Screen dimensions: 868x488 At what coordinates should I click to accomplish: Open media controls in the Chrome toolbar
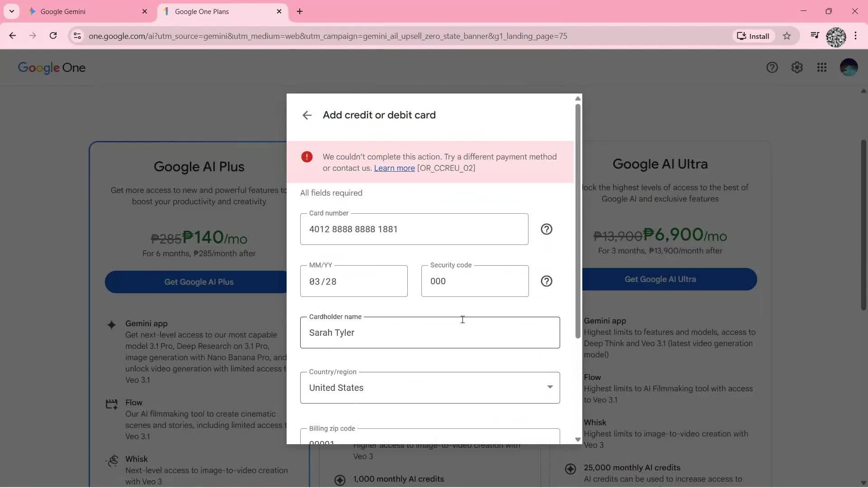point(815,36)
